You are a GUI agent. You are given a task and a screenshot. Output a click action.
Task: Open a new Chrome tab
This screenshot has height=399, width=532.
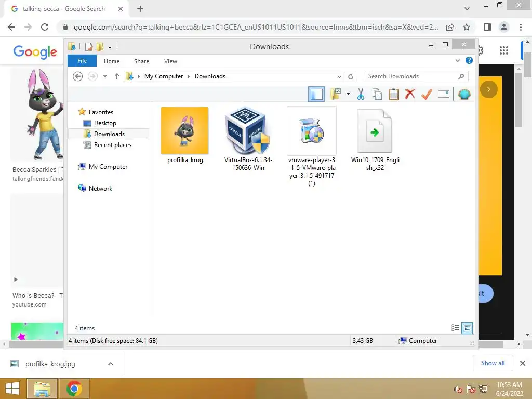(x=140, y=9)
